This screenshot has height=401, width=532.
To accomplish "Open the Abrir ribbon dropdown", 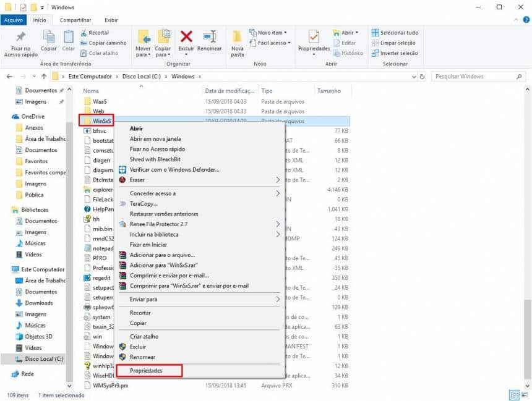I will [x=345, y=33].
